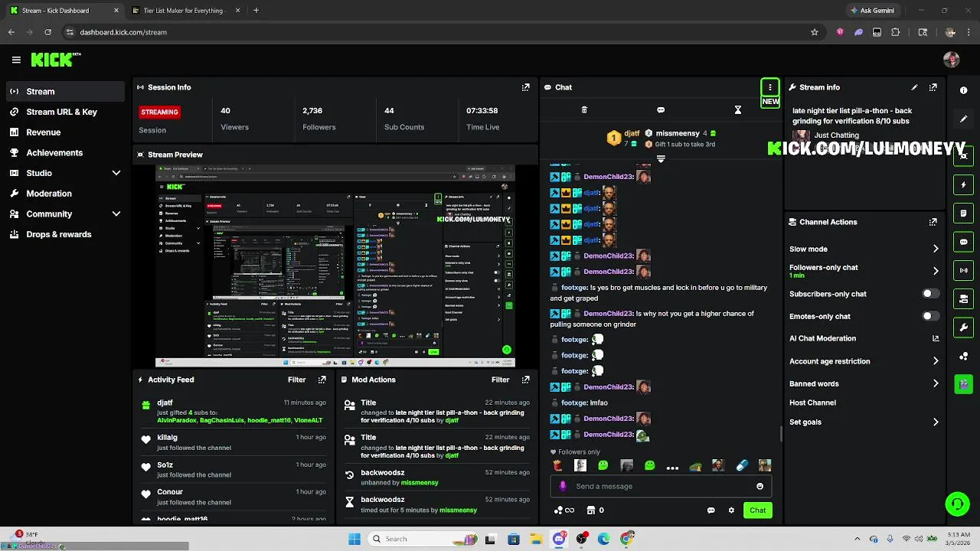Pop out the Activity Feed panel
980x551 pixels.
322,380
